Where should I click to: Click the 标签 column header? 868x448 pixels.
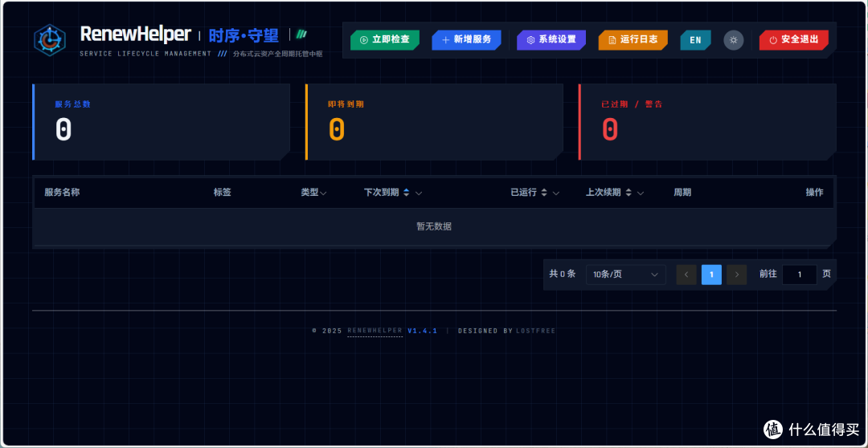tap(222, 193)
